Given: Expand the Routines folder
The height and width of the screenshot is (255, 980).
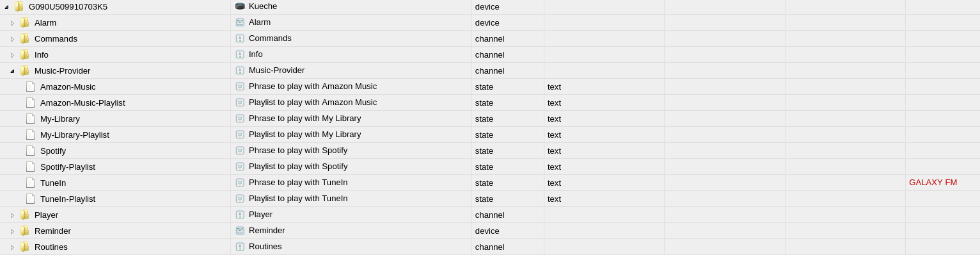Looking at the screenshot, I should pos(12,247).
